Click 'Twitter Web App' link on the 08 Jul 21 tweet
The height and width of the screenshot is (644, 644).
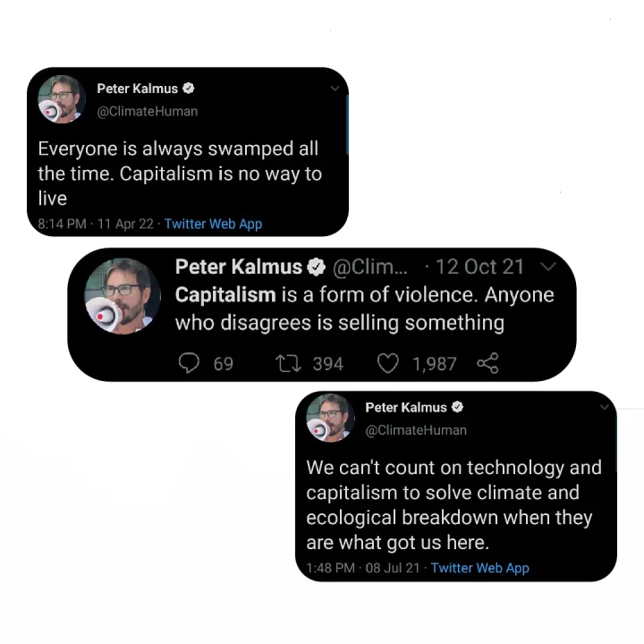[480, 568]
